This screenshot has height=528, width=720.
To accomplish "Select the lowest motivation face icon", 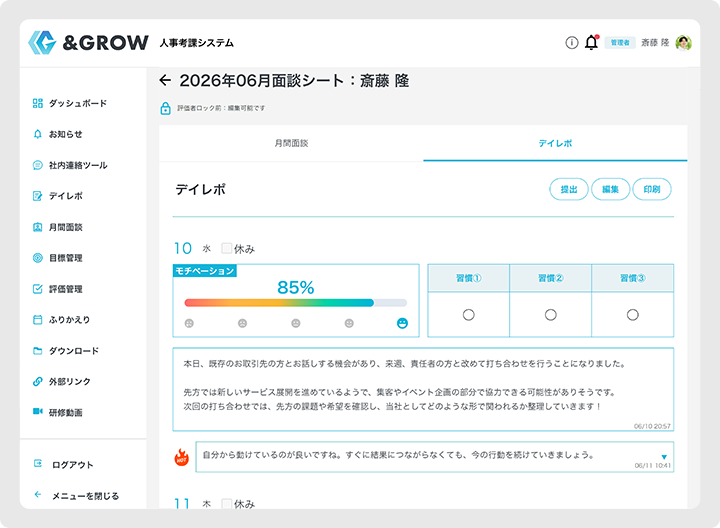I will click(189, 323).
